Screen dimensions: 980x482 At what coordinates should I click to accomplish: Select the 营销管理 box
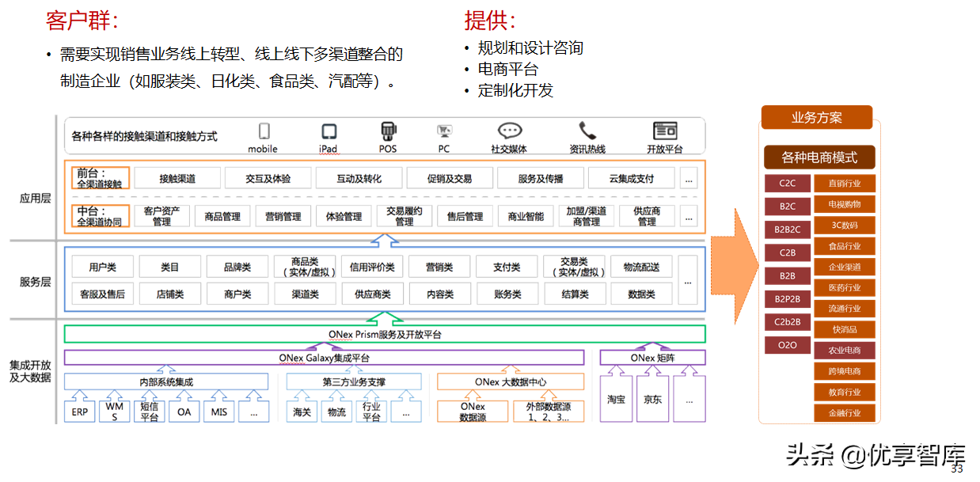[x=283, y=216]
